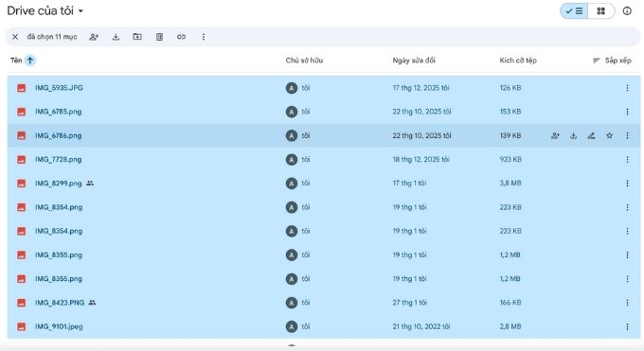Star the IMG_6786.png file

(x=610, y=135)
